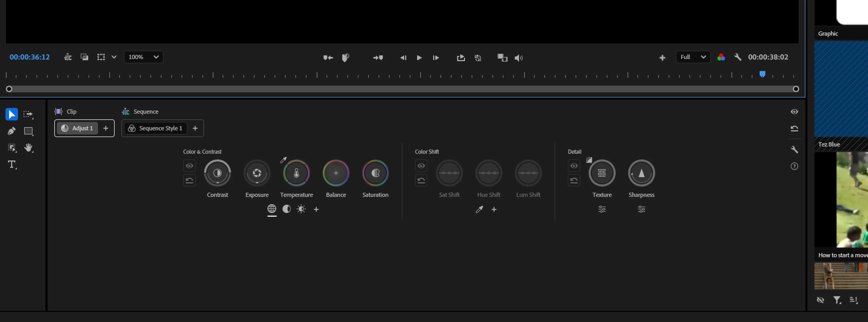868x322 pixels.
Task: Click the Export Frame icon
Action: [461, 58]
